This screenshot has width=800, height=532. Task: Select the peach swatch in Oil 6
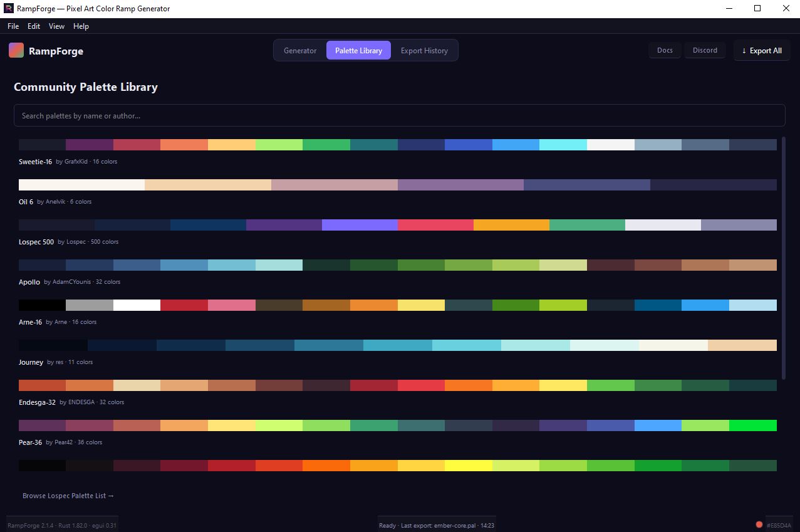point(208,185)
